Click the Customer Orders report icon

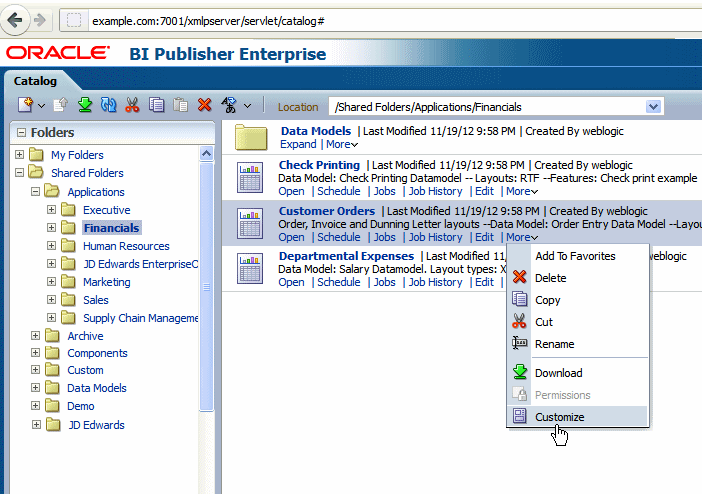tap(250, 223)
